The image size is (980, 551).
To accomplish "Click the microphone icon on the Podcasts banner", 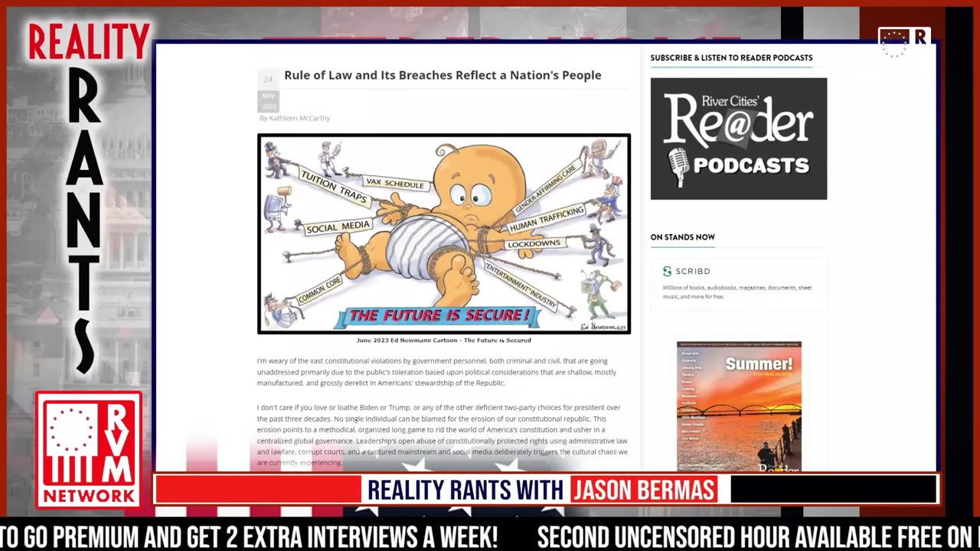I will tap(678, 167).
